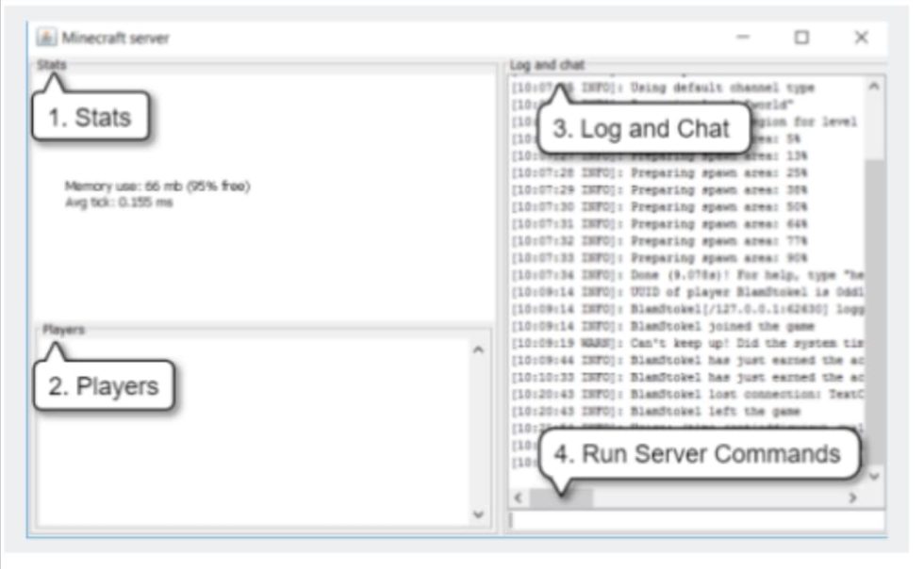Click the log panel scroll-left arrow
The height and width of the screenshot is (569, 924).
(x=519, y=497)
